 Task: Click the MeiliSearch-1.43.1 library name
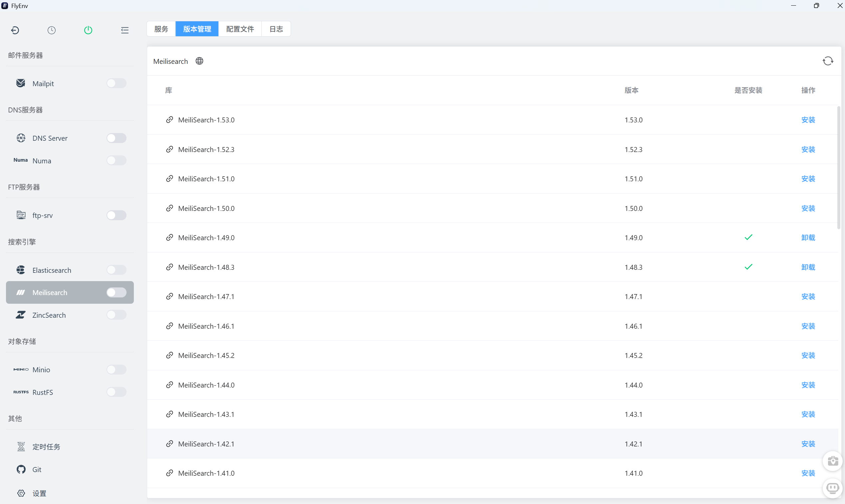[206, 414]
